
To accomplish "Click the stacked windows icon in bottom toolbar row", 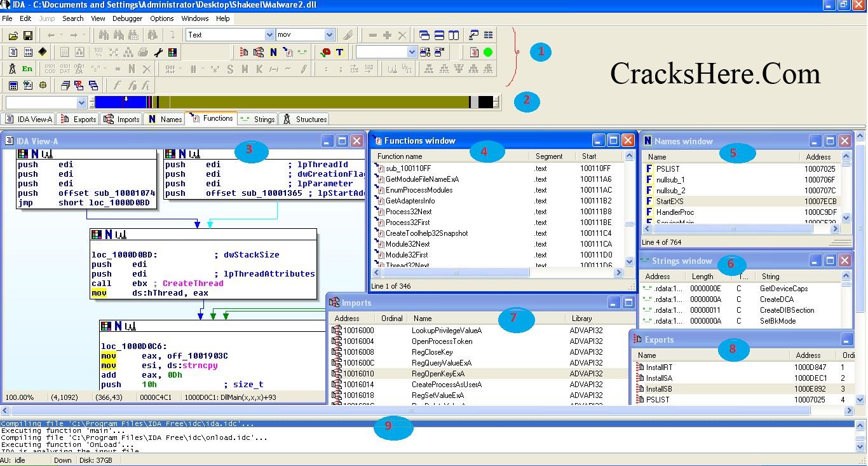I will coord(65,85).
